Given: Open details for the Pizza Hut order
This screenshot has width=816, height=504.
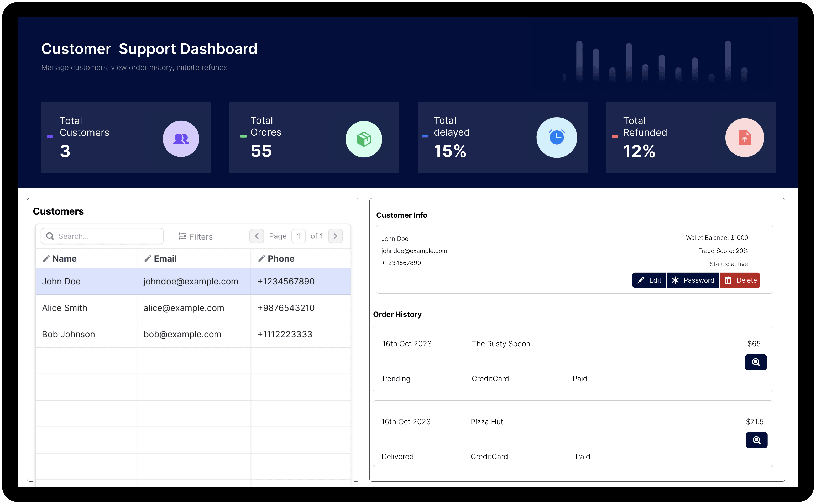Looking at the screenshot, I should [x=756, y=440].
